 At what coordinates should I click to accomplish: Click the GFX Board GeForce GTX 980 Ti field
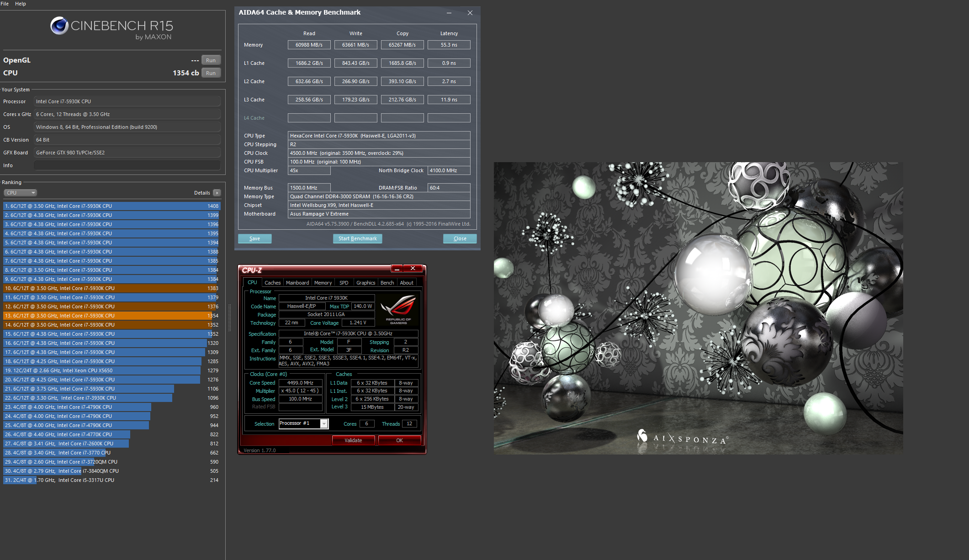[x=127, y=153]
